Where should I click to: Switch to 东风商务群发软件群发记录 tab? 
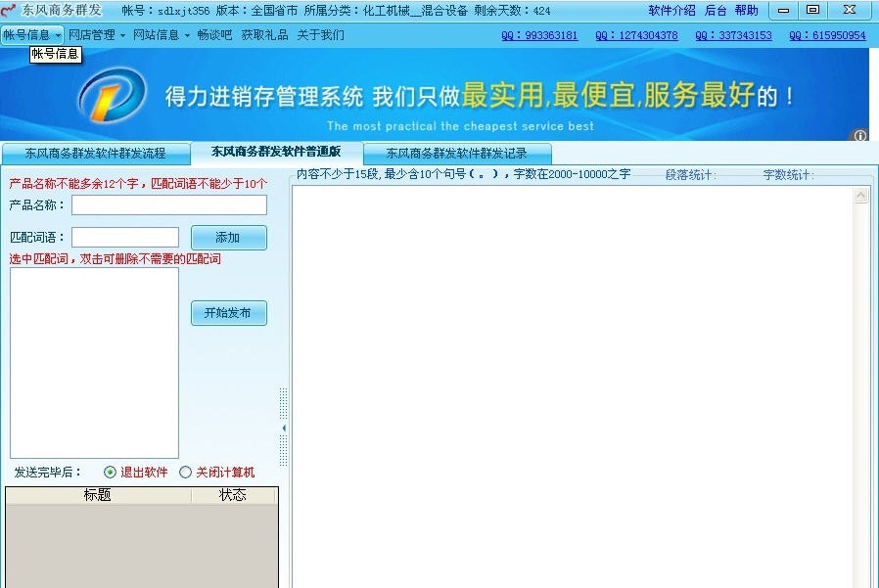coord(456,153)
